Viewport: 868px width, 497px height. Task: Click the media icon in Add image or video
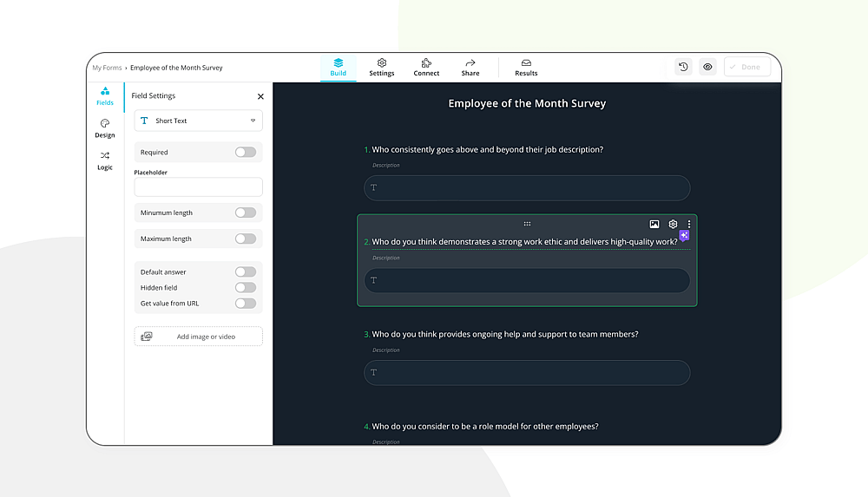tap(147, 337)
